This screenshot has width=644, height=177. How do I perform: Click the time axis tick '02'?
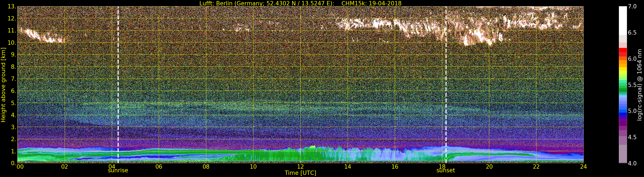tap(65, 166)
